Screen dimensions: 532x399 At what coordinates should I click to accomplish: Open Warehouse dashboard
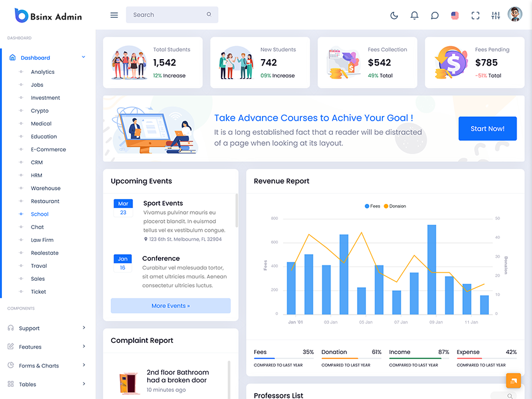pos(46,189)
